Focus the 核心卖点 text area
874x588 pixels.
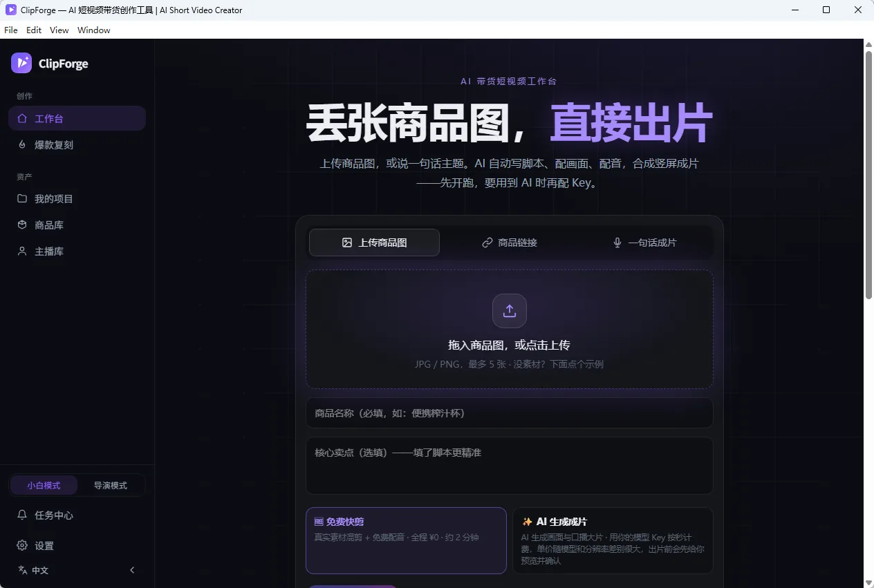[510, 465]
